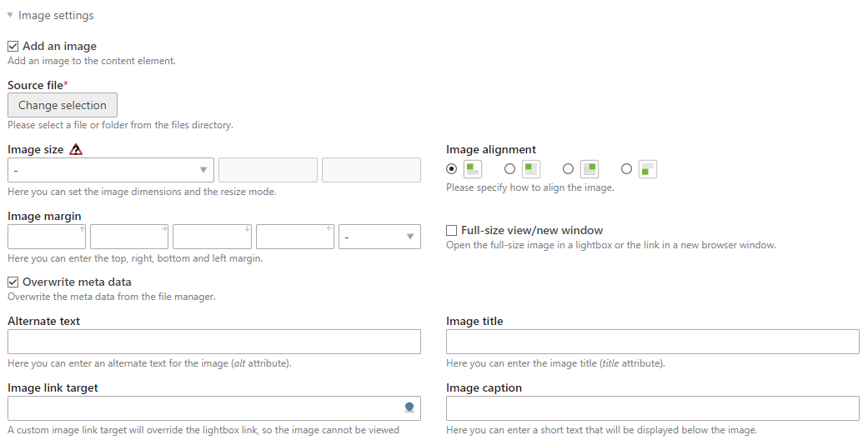Image resolution: width=868 pixels, height=445 pixels.
Task: Click the image size warning triangle icon
Action: point(76,149)
